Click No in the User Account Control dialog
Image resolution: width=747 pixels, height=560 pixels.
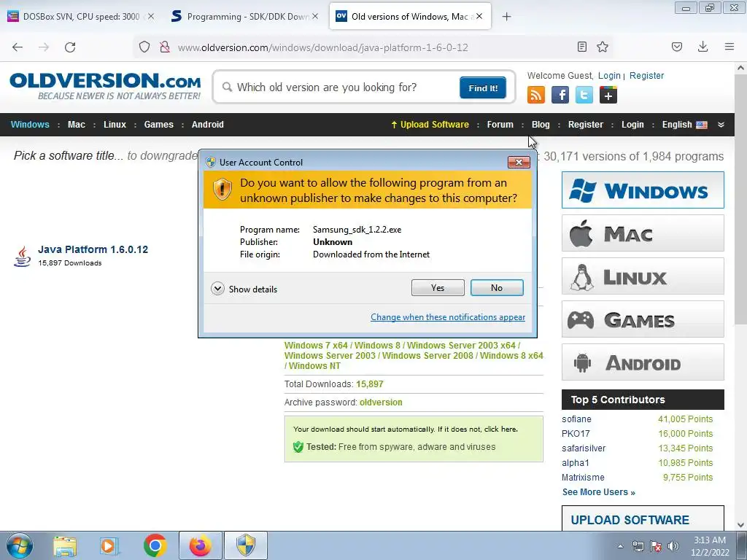[x=496, y=287]
